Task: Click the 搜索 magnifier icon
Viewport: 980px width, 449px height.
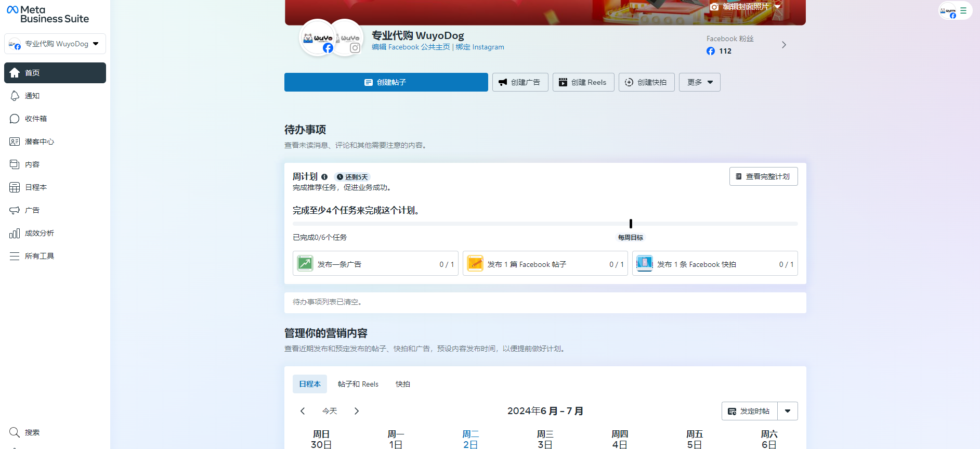Action: 15,432
